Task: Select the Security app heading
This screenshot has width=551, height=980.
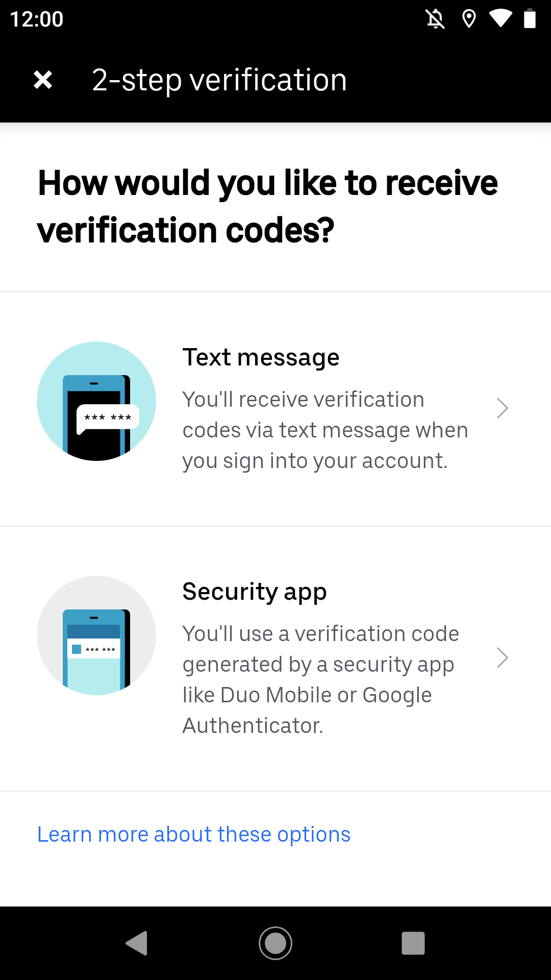Action: 255,592
